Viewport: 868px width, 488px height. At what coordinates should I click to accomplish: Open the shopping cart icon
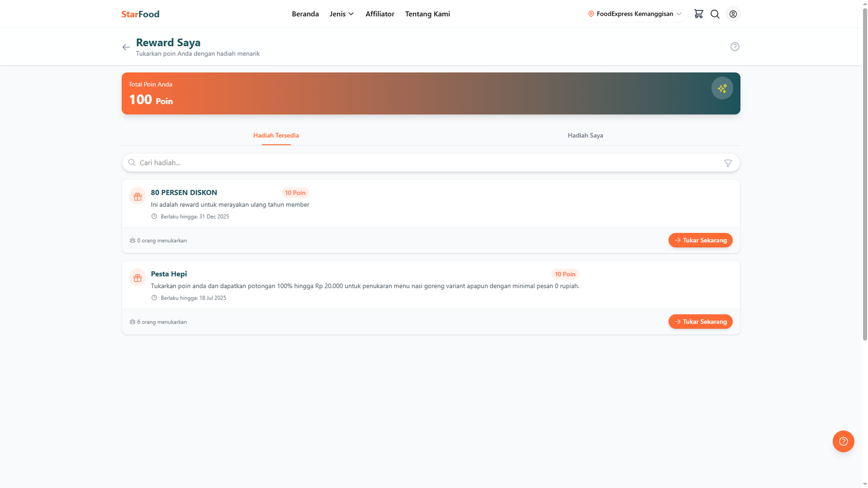coord(698,14)
